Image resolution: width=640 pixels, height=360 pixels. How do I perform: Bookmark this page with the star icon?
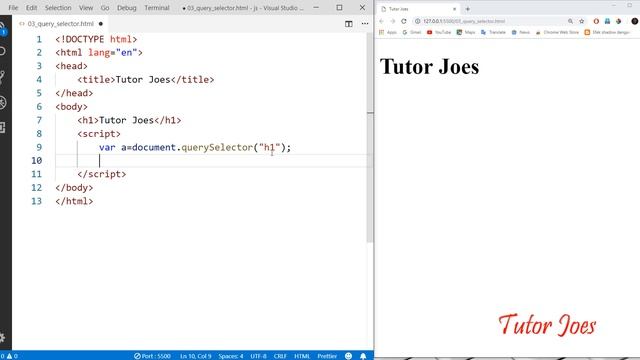[x=582, y=21]
